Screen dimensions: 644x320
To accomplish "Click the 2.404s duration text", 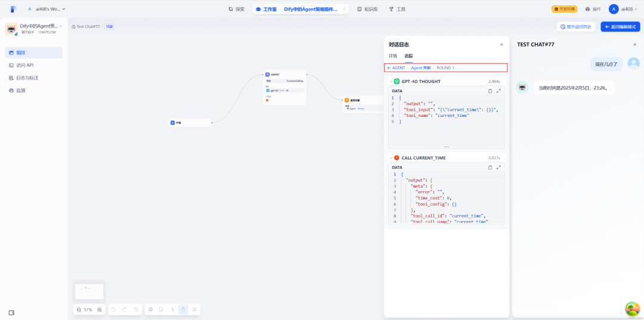I will (x=494, y=81).
